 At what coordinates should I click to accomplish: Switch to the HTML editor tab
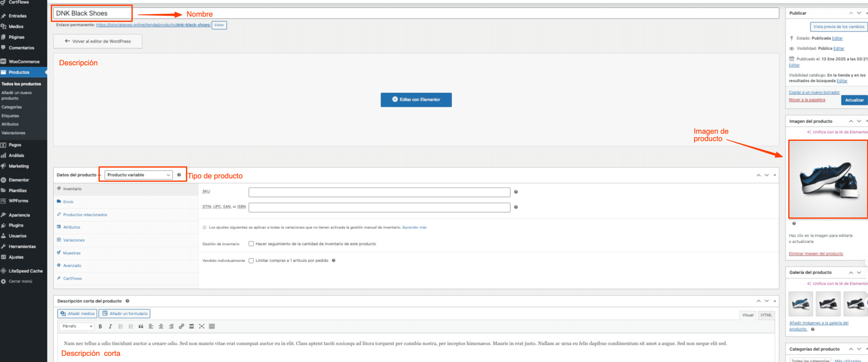[x=766, y=315]
